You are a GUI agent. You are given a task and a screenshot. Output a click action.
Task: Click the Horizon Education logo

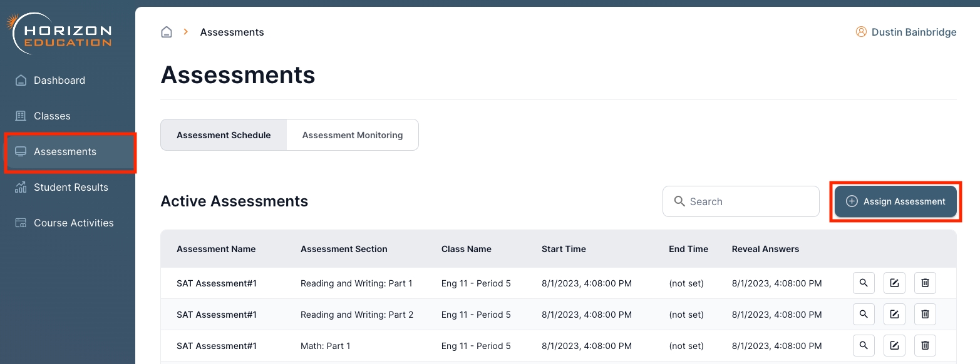tap(60, 34)
